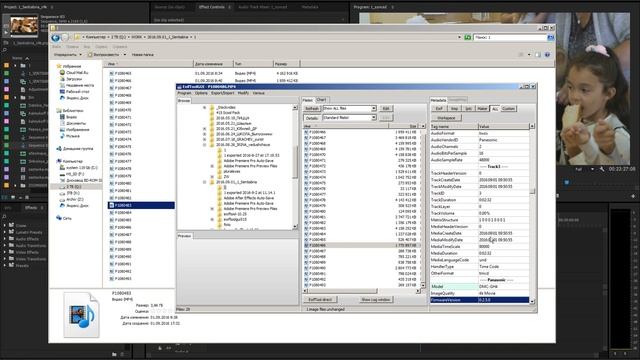Screen dimensions: 640x360
Task: Expand the 2016.06.24 folder node
Action: [x=204, y=134]
